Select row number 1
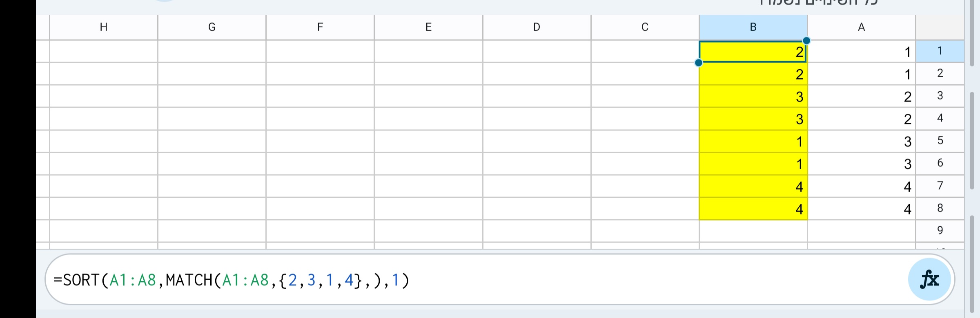Image resolution: width=980 pixels, height=318 pixels. point(940,51)
